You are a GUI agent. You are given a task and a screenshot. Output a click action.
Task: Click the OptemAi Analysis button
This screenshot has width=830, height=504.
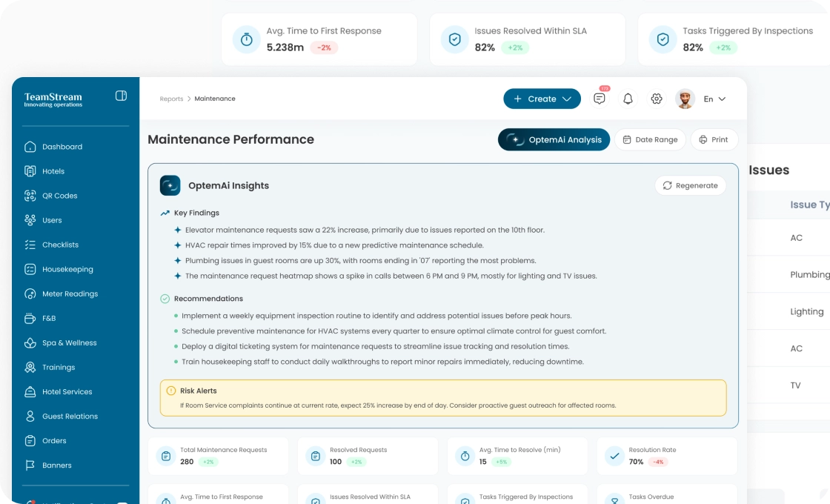[x=554, y=139]
